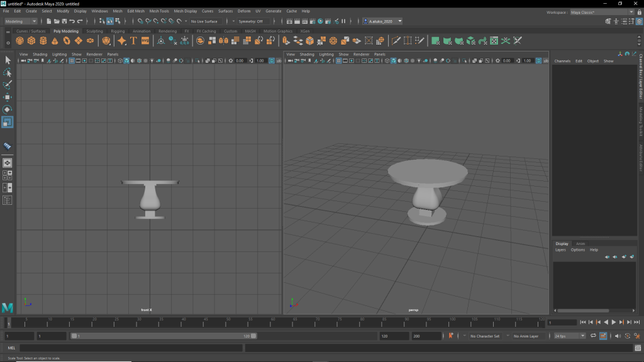
Task: Create a polygon cylinder from the shelf
Action: click(43, 41)
